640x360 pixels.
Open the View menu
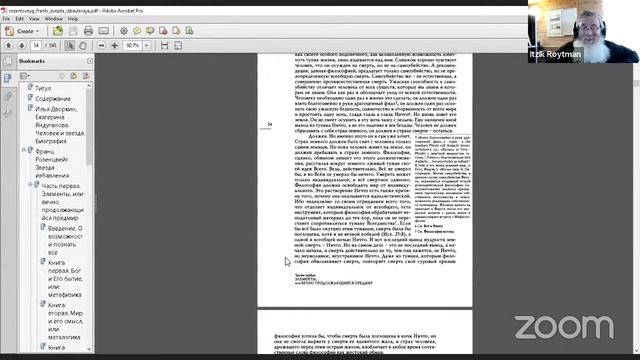click(34, 19)
